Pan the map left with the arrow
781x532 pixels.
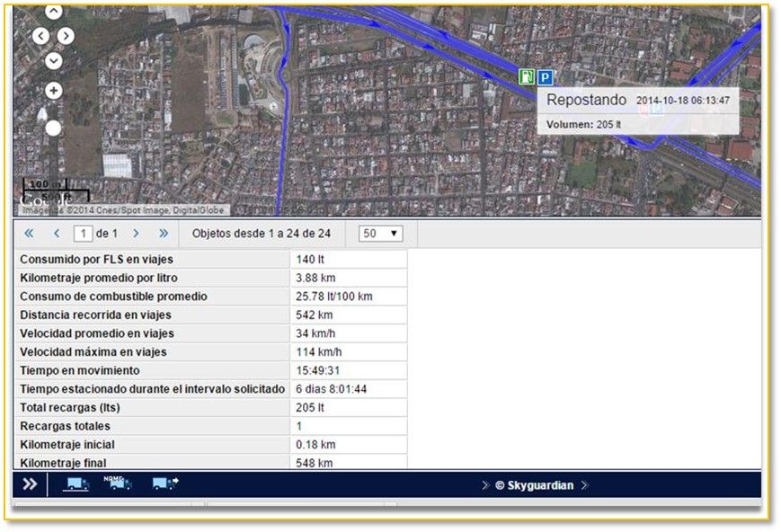pos(40,36)
